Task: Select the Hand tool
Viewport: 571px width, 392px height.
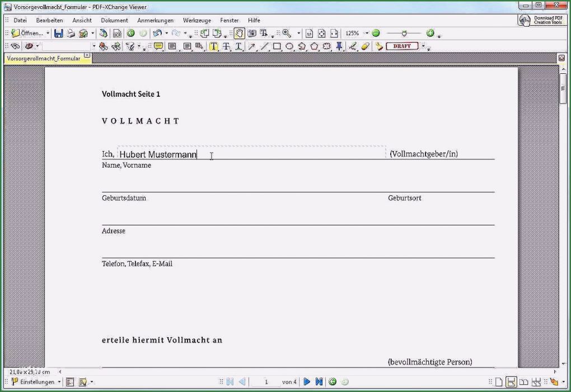Action: pyautogui.click(x=239, y=34)
